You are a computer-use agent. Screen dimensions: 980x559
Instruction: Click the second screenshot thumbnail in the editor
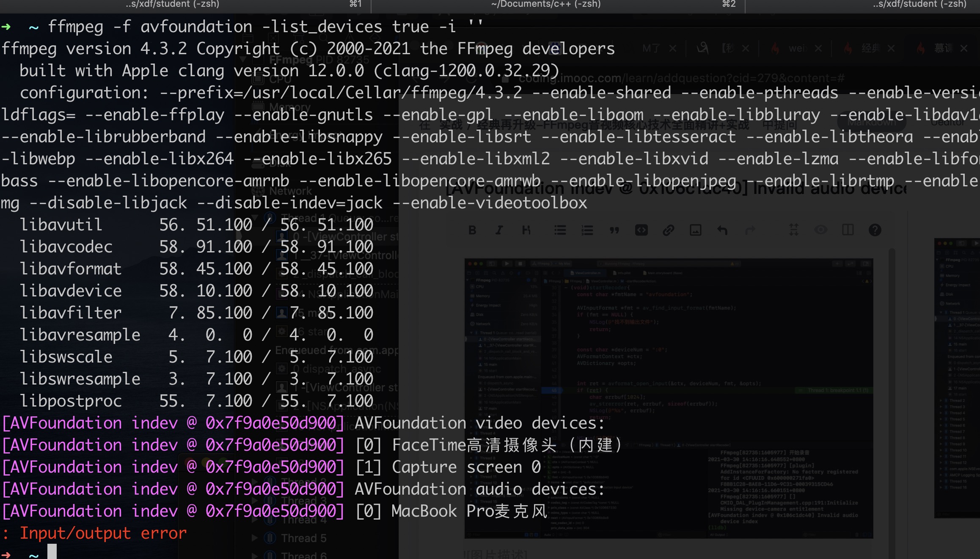click(x=957, y=378)
